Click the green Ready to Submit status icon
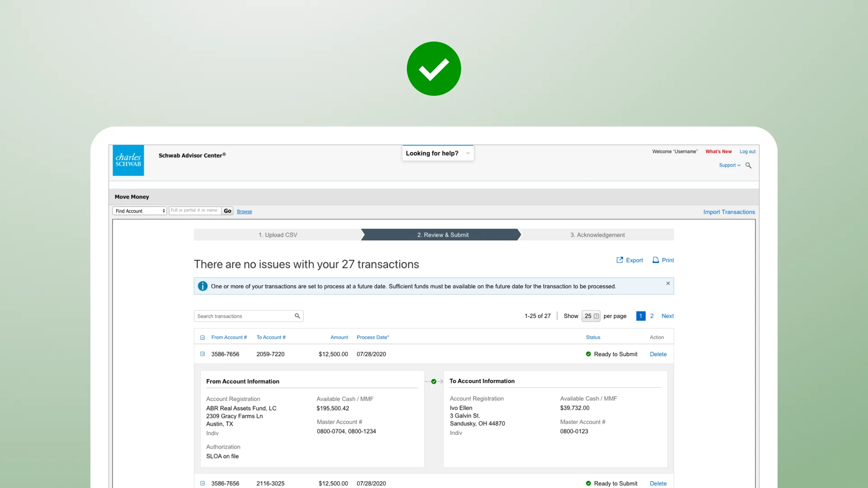The image size is (868, 488). pyautogui.click(x=588, y=354)
